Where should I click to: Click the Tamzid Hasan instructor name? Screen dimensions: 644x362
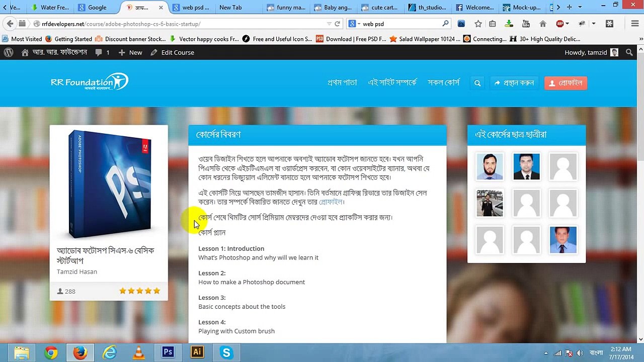77,271
